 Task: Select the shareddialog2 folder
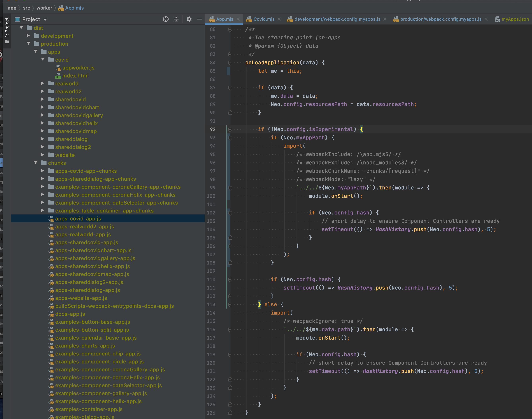click(73, 147)
